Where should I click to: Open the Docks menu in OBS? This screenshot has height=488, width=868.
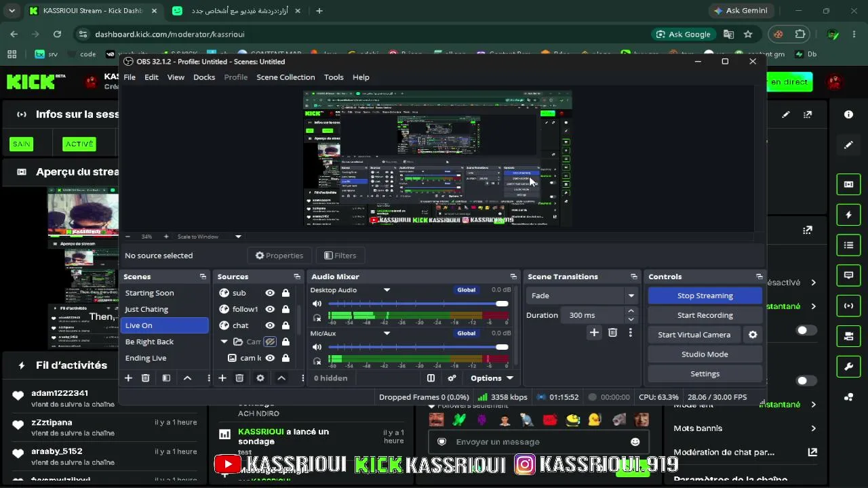tap(204, 77)
